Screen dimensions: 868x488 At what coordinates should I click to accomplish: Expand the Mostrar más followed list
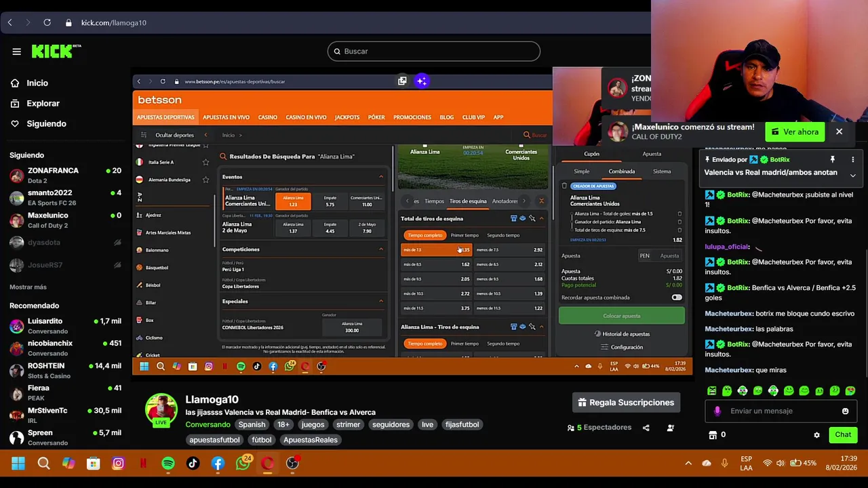point(28,287)
